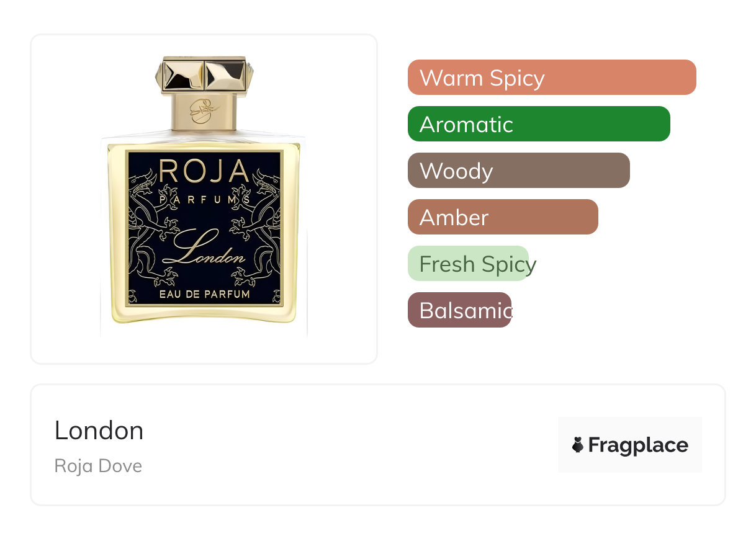The width and height of the screenshot is (756, 536).
Task: Click the bottle's pale yellow glass base
Action: click(x=204, y=316)
